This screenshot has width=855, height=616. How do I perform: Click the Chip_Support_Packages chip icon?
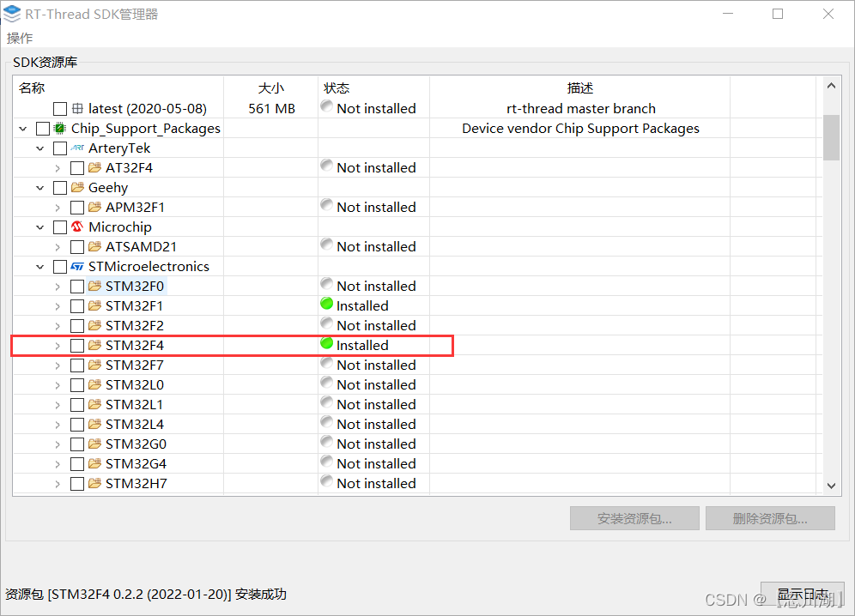pos(58,128)
